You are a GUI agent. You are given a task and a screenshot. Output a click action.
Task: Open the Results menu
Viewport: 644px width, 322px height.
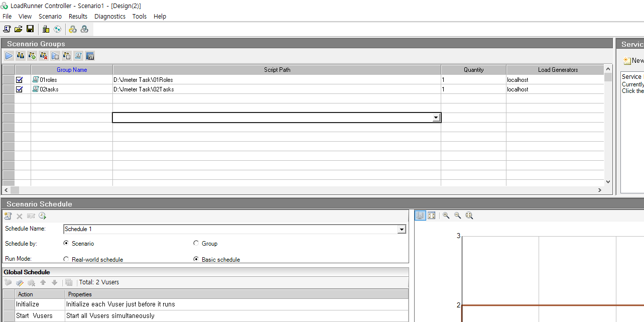coord(78,16)
